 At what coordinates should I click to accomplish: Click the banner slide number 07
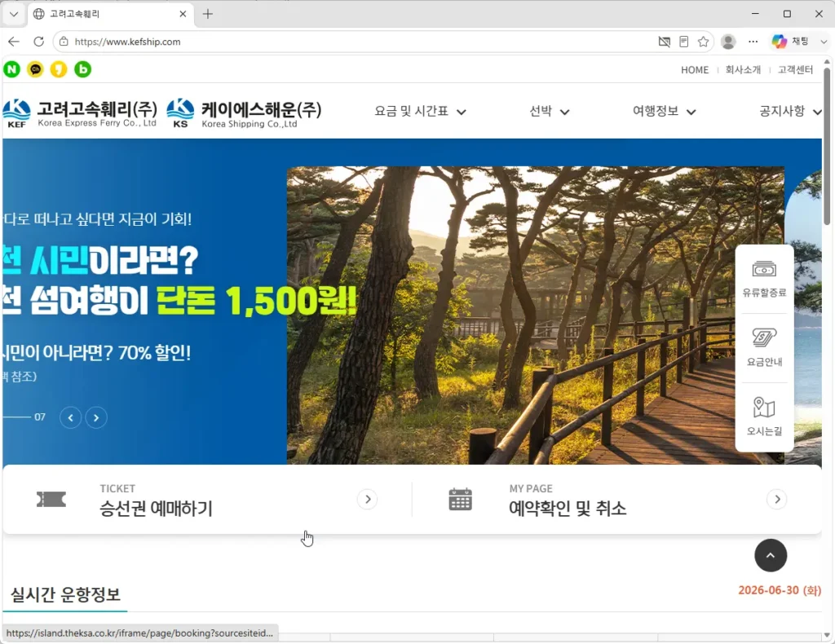[40, 417]
